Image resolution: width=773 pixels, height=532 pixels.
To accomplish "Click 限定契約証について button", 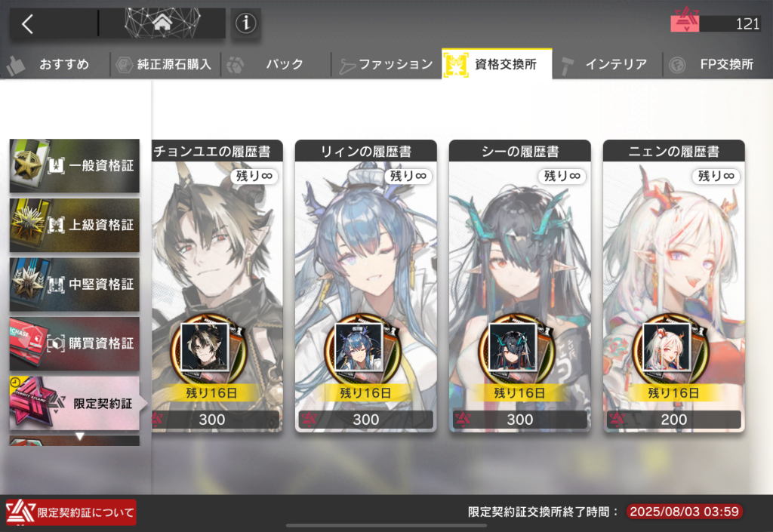I will [x=71, y=512].
